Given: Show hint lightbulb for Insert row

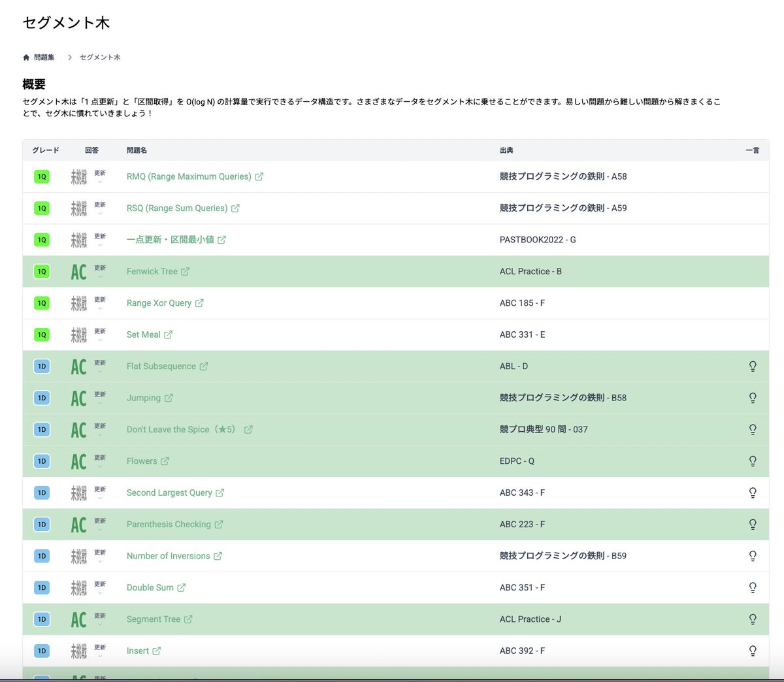Looking at the screenshot, I should click(x=753, y=651).
